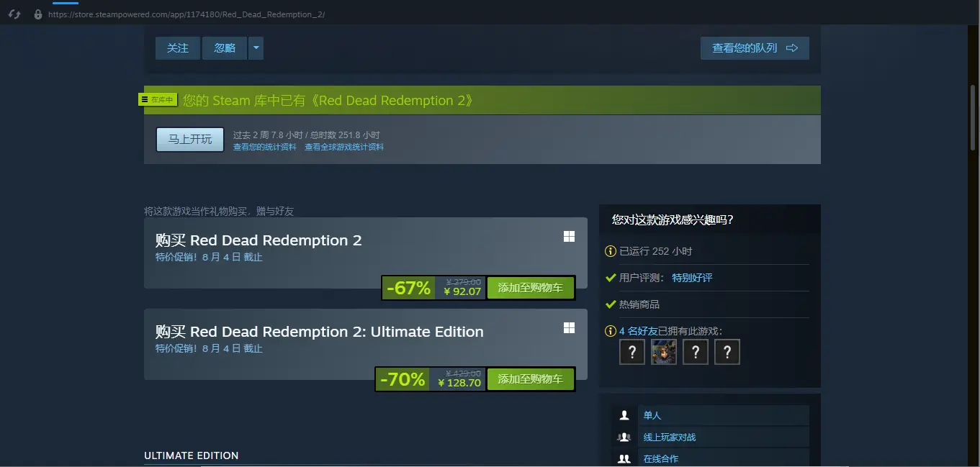980x467 pixels.
Task: Toggle the 忽略 ignore button
Action: (225, 48)
